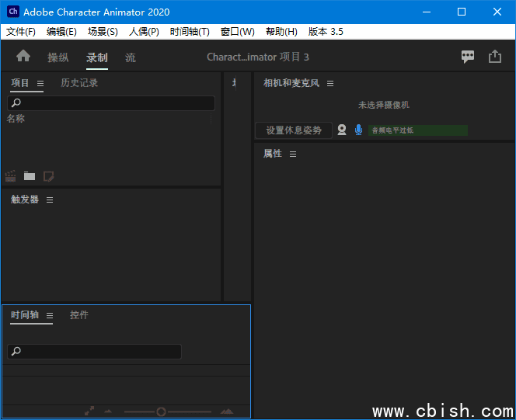Open the 编辑(E) menu
The image size is (516, 420).
(x=61, y=32)
